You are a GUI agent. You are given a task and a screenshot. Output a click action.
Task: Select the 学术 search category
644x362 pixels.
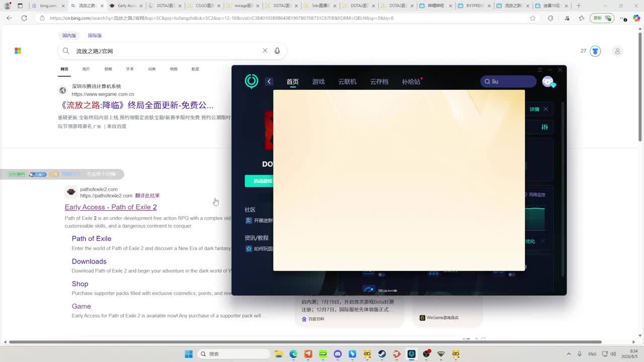click(x=130, y=69)
